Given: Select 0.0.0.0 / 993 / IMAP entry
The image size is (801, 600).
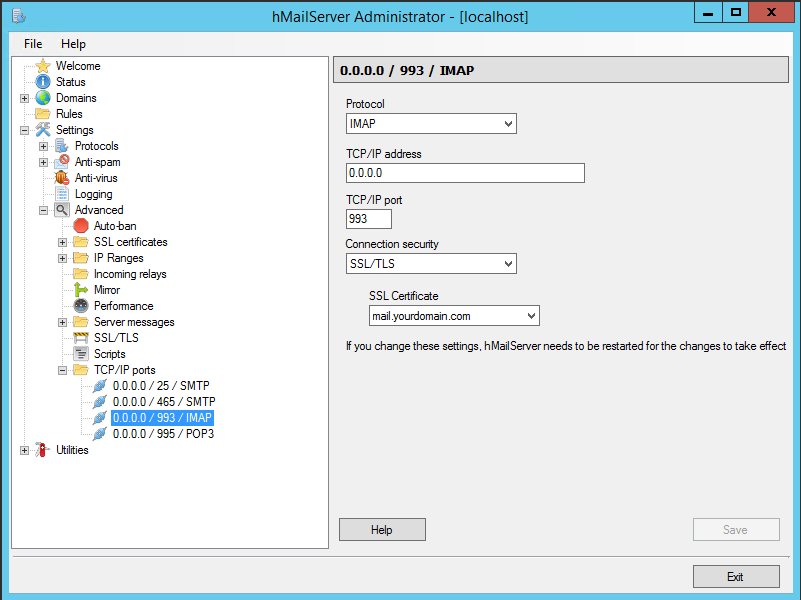Looking at the screenshot, I should [162, 418].
